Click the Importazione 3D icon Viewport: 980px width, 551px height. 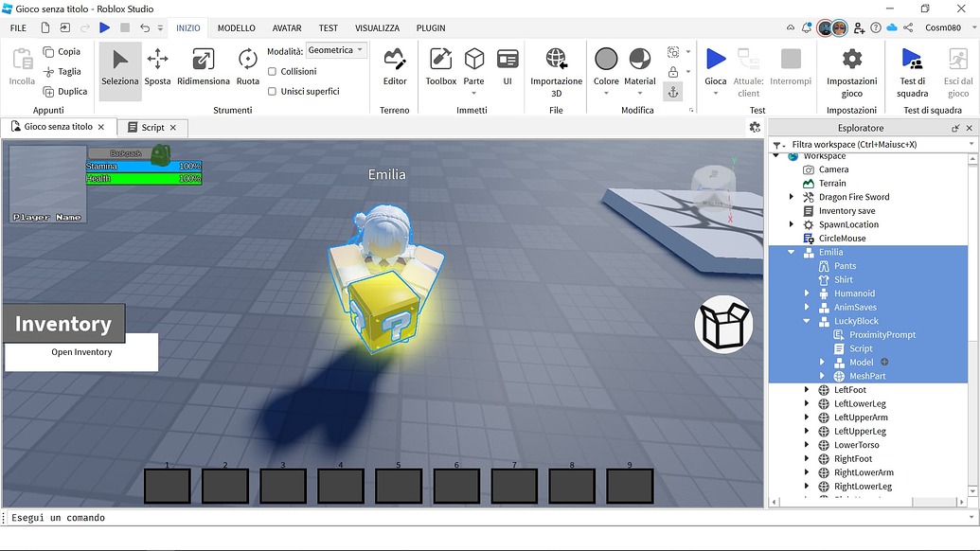click(x=556, y=66)
